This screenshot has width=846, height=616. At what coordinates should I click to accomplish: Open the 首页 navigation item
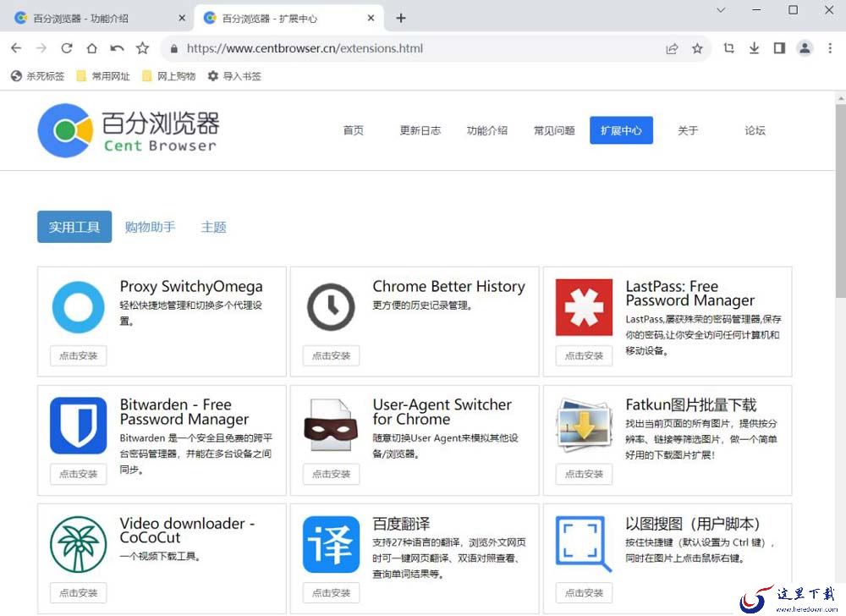[x=354, y=130]
